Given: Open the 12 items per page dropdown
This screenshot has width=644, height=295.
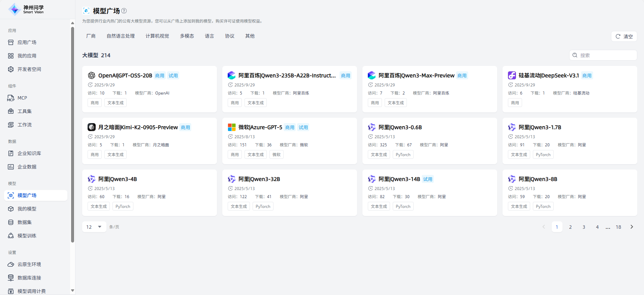Looking at the screenshot, I should point(94,227).
